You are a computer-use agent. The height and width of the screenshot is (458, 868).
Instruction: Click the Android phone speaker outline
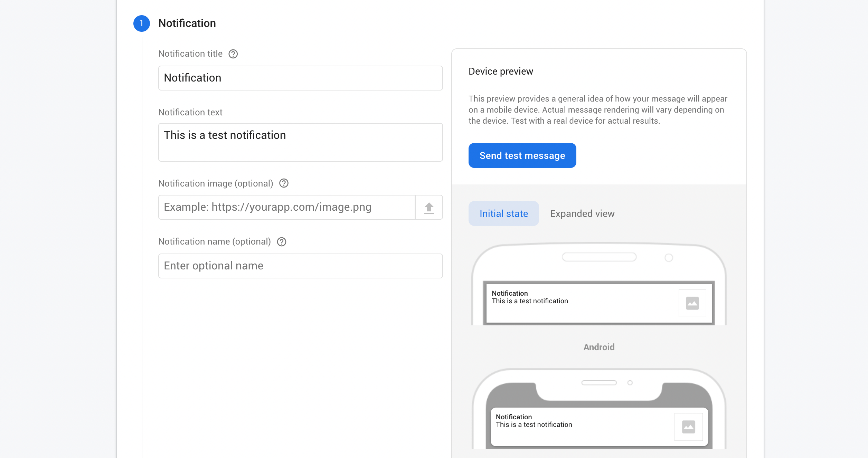599,257
